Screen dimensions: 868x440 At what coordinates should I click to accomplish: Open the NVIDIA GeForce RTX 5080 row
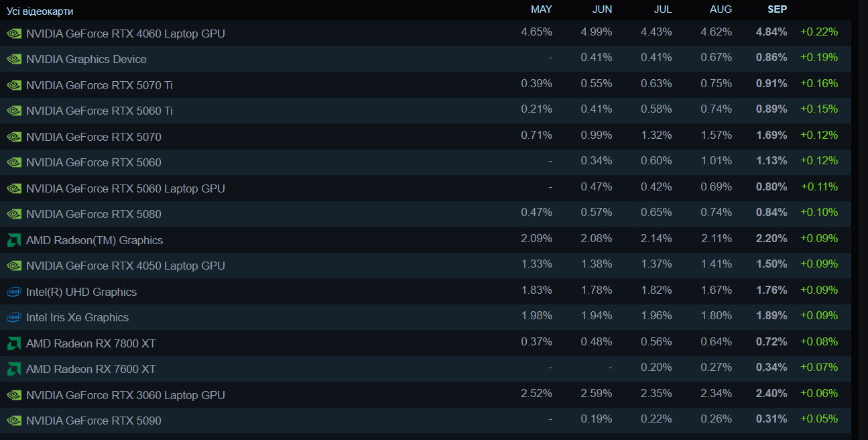[94, 214]
